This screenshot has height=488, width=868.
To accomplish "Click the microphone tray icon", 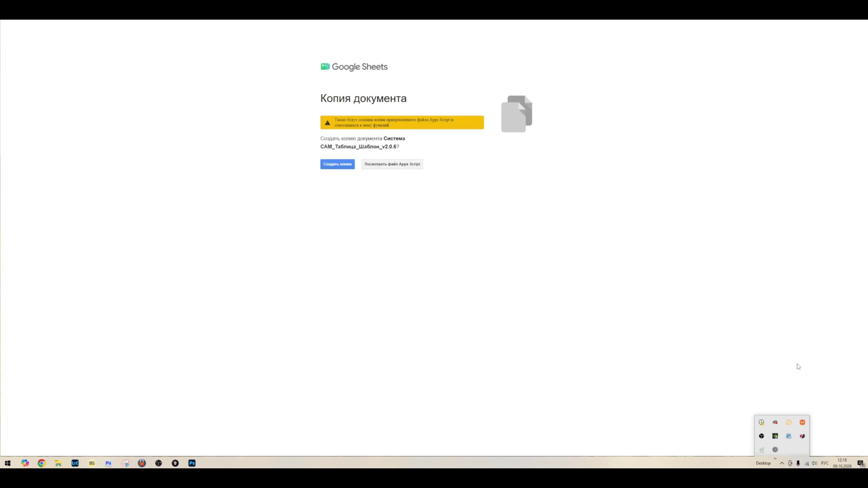I will tap(798, 463).
